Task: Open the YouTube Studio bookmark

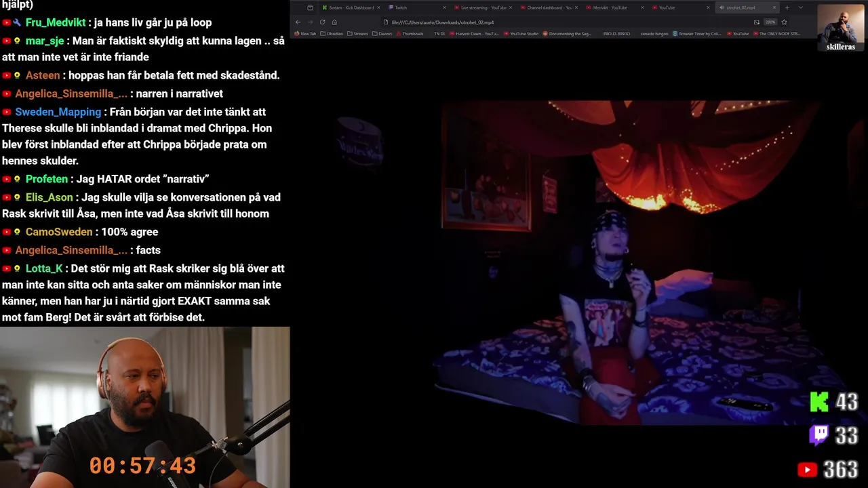Action: pyautogui.click(x=521, y=33)
